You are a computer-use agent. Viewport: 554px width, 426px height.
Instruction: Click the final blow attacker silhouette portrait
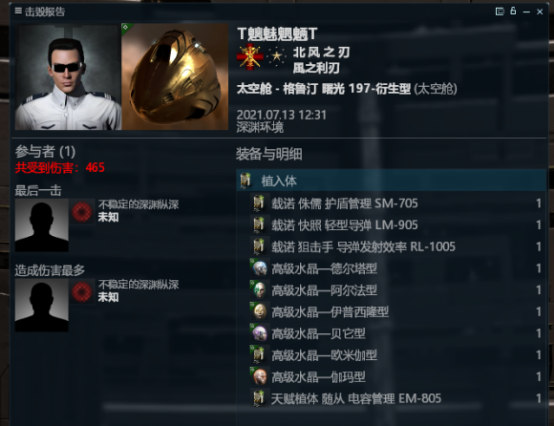coord(42,225)
